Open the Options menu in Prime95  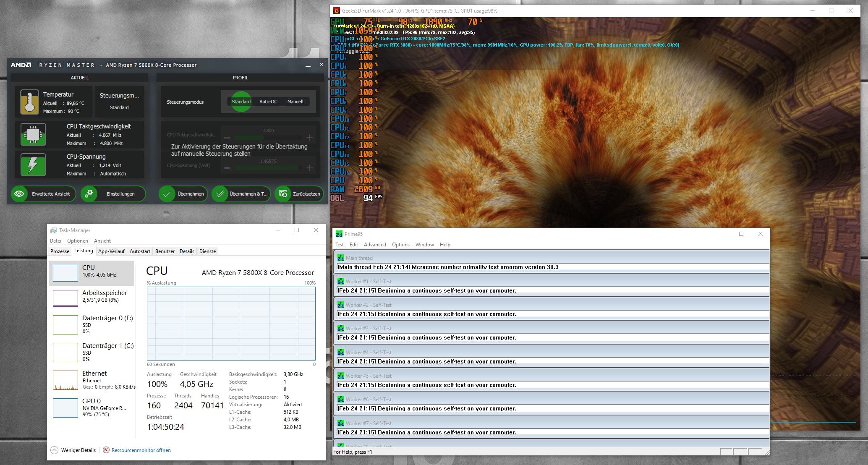coord(400,245)
